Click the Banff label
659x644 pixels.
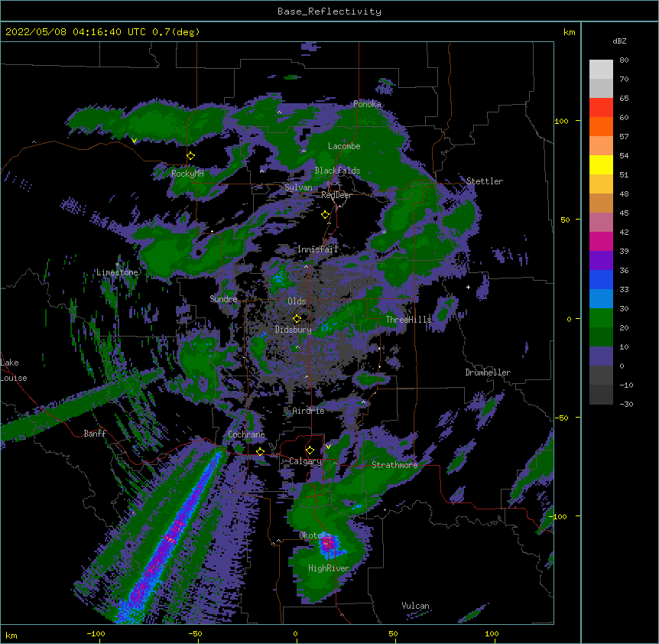tap(95, 434)
